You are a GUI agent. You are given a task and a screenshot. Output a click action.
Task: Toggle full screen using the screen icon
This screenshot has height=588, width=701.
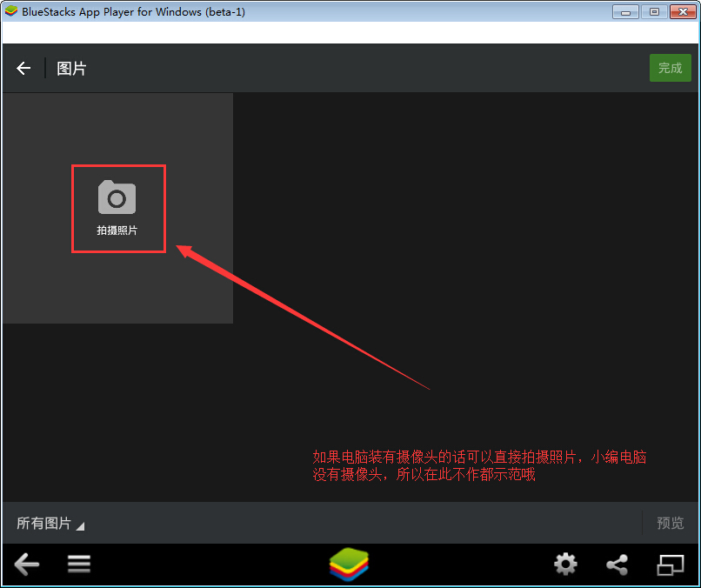(x=670, y=565)
